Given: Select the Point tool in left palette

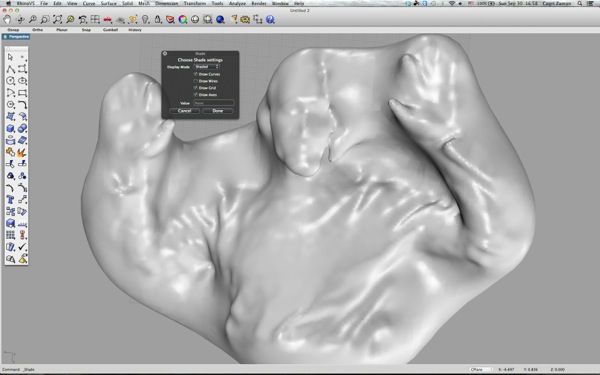Looking at the screenshot, I should pyautogui.click(x=23, y=57).
